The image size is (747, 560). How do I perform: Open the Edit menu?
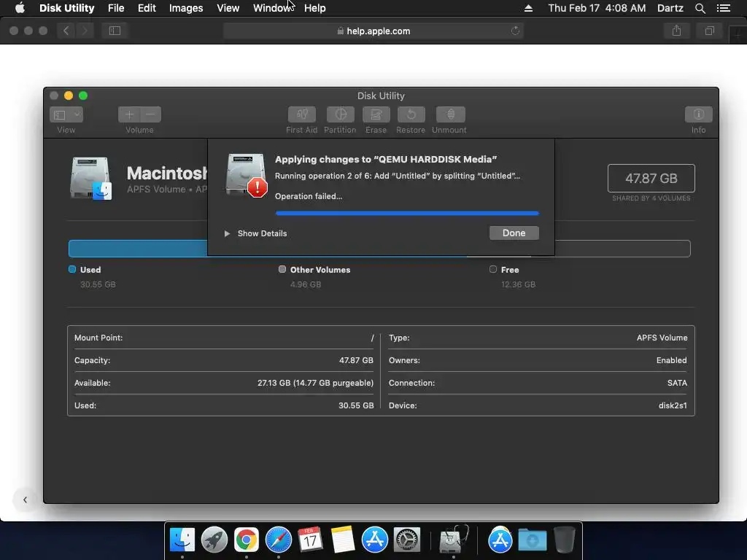pos(147,8)
